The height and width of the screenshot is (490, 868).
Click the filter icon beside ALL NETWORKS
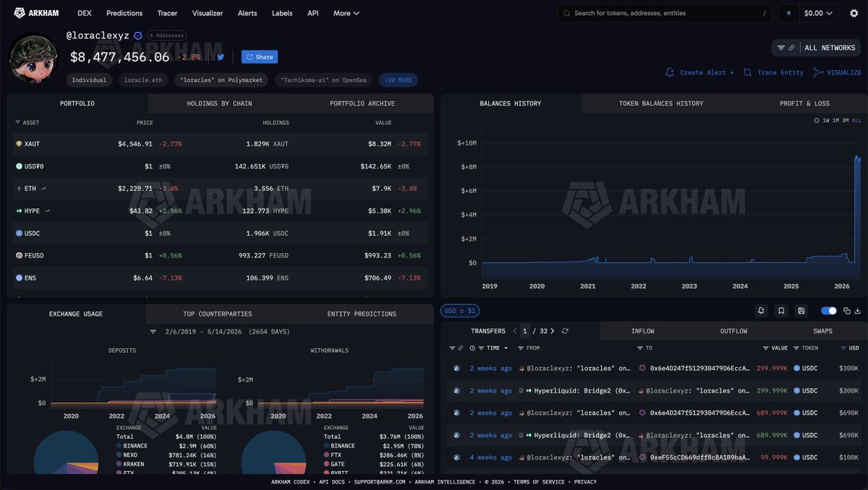780,48
